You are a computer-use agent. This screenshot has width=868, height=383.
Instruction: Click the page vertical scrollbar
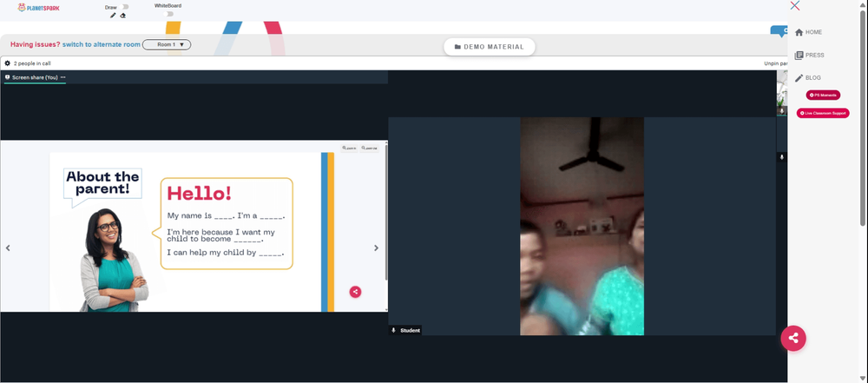coord(863,116)
